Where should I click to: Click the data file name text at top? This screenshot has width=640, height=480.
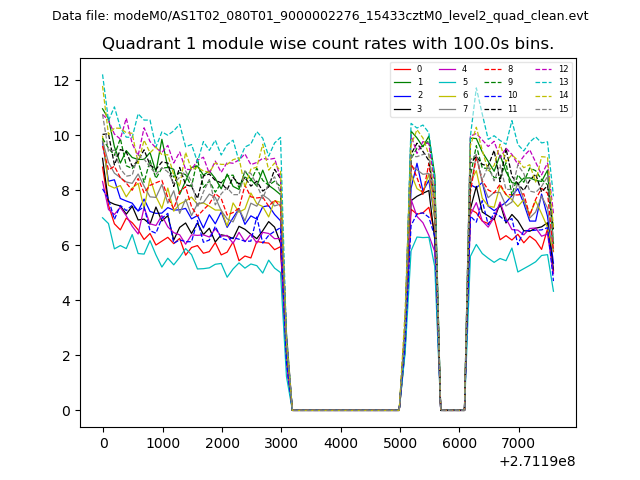point(320,16)
